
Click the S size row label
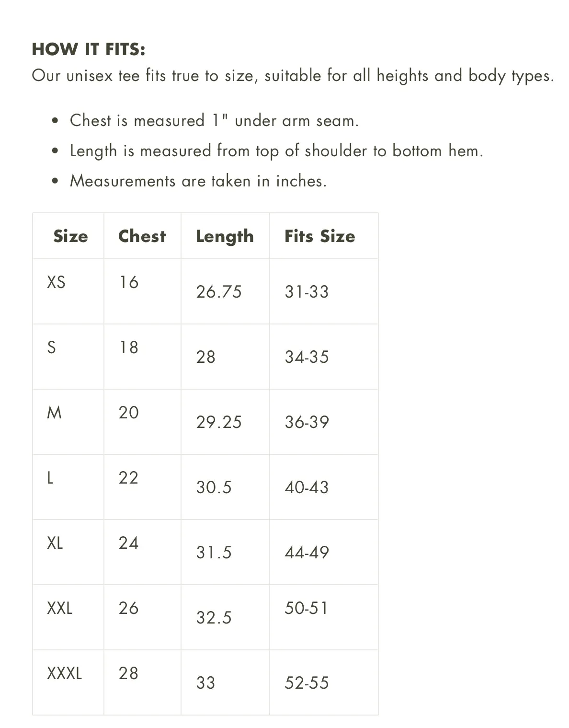(x=51, y=347)
